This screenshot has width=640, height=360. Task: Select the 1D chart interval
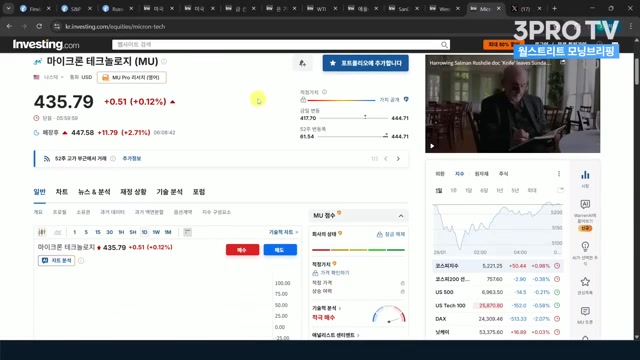point(144,232)
